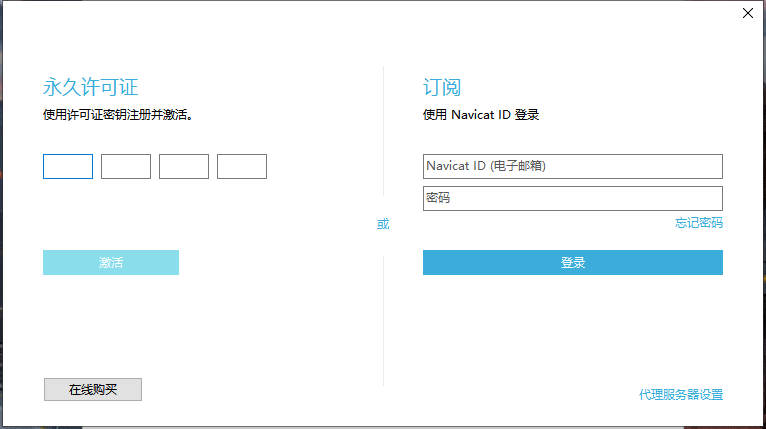Click the 使用 Navicat ID 登录 text
The width and height of the screenshot is (766, 429).
coord(481,115)
